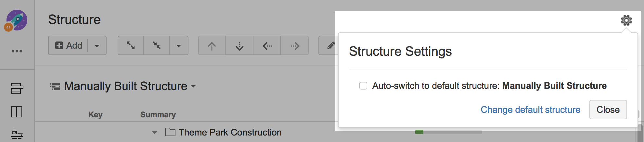Image resolution: width=644 pixels, height=142 pixels.
Task: Move item up with arrow icon
Action: pos(212,46)
